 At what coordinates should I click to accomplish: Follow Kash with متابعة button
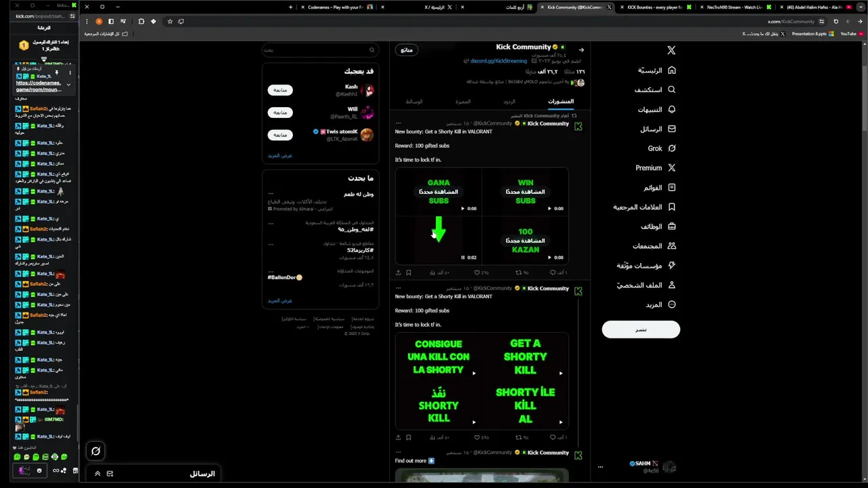[280, 90]
